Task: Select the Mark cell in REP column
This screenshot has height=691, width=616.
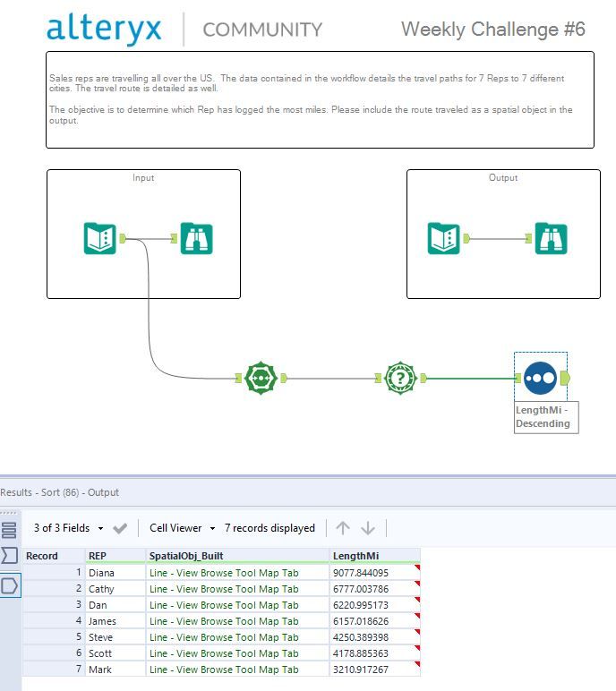Action: pyautogui.click(x=115, y=670)
